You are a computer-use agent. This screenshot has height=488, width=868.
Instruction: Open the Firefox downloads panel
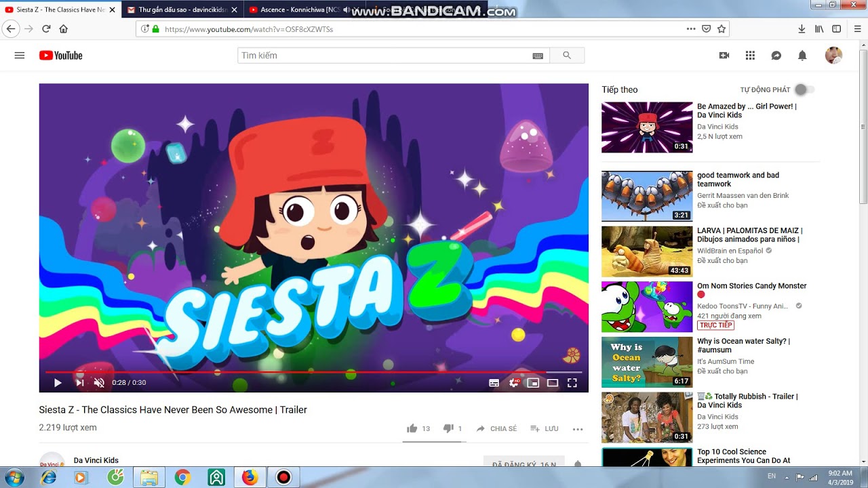click(802, 29)
